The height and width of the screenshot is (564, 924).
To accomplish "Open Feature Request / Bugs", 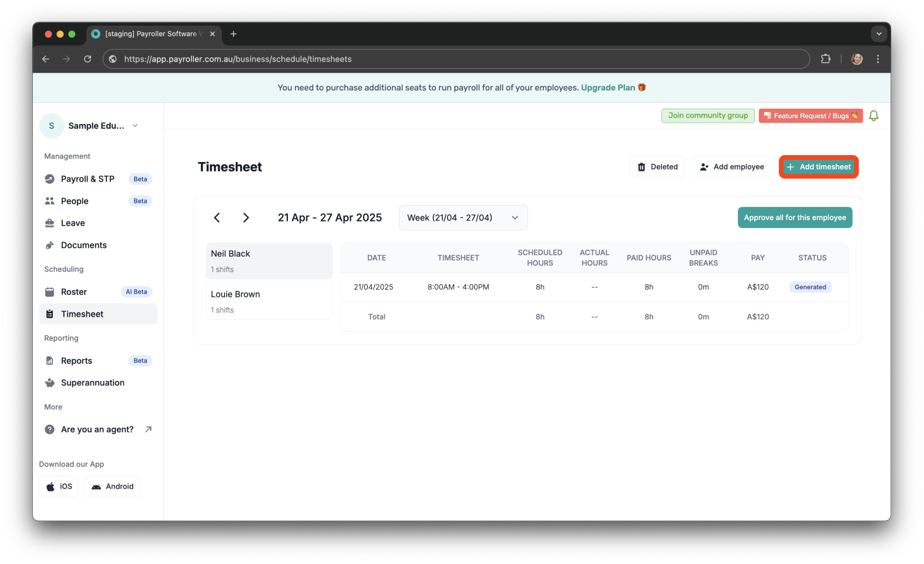I will point(811,116).
